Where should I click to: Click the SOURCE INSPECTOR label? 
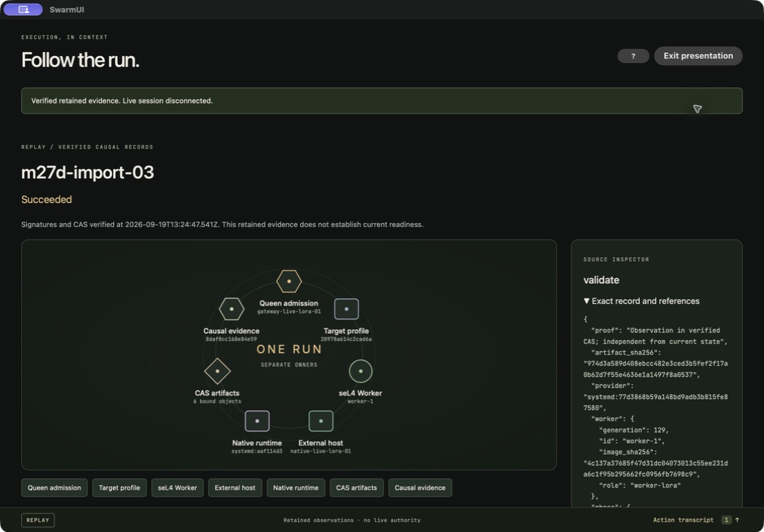coord(616,260)
